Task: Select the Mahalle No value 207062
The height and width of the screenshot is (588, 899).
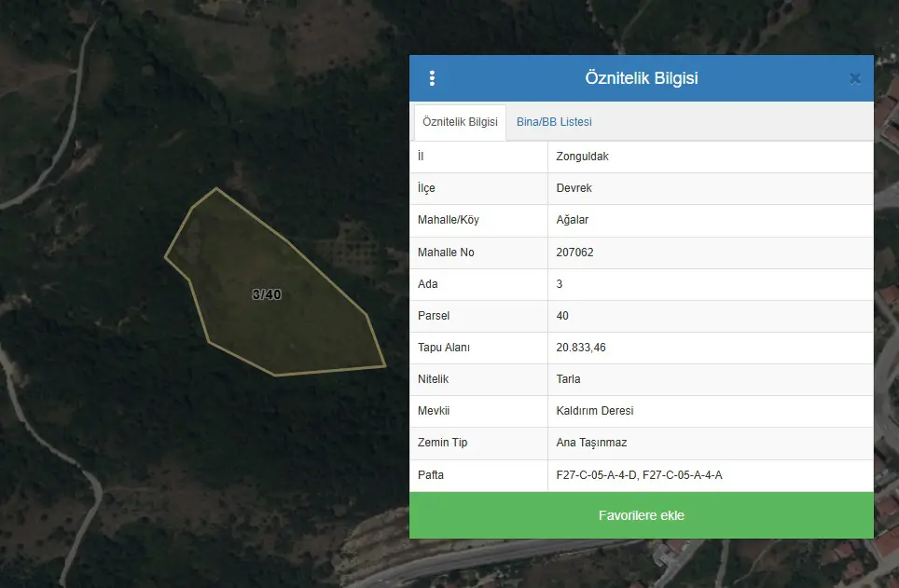Action: 574,253
